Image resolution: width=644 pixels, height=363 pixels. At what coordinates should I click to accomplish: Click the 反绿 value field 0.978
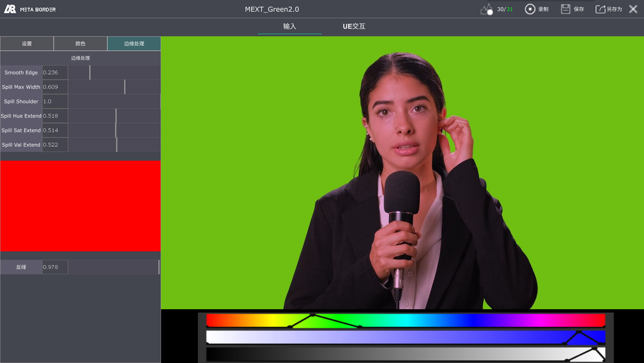point(55,267)
